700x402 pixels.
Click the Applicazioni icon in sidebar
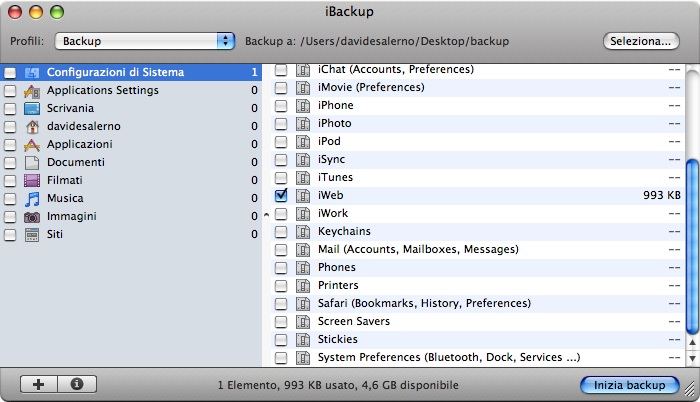(x=32, y=144)
